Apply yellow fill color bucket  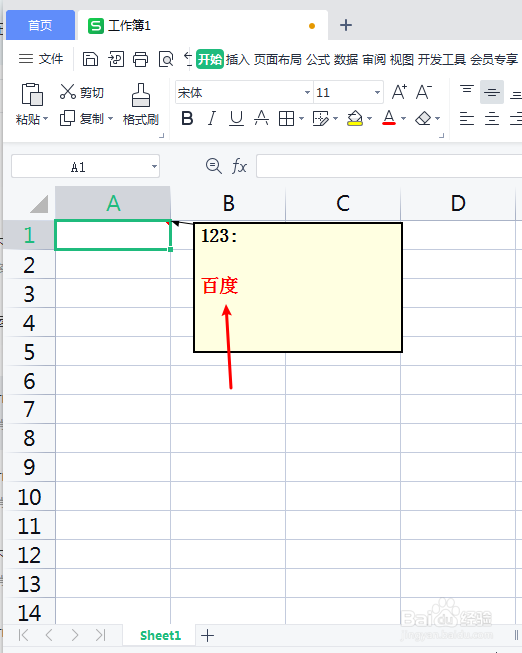tap(355, 119)
